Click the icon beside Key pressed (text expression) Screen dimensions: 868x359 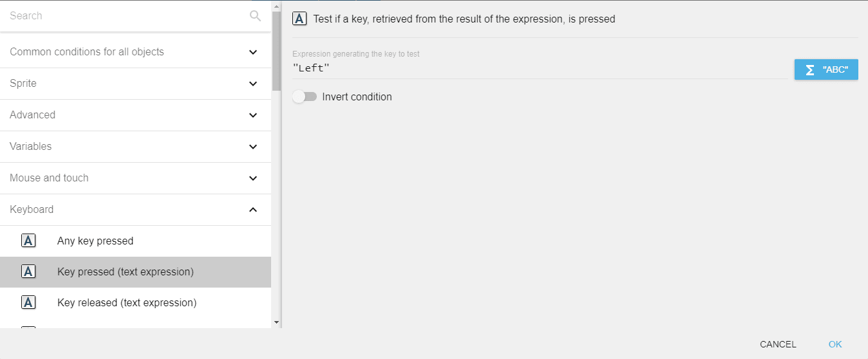(x=28, y=272)
